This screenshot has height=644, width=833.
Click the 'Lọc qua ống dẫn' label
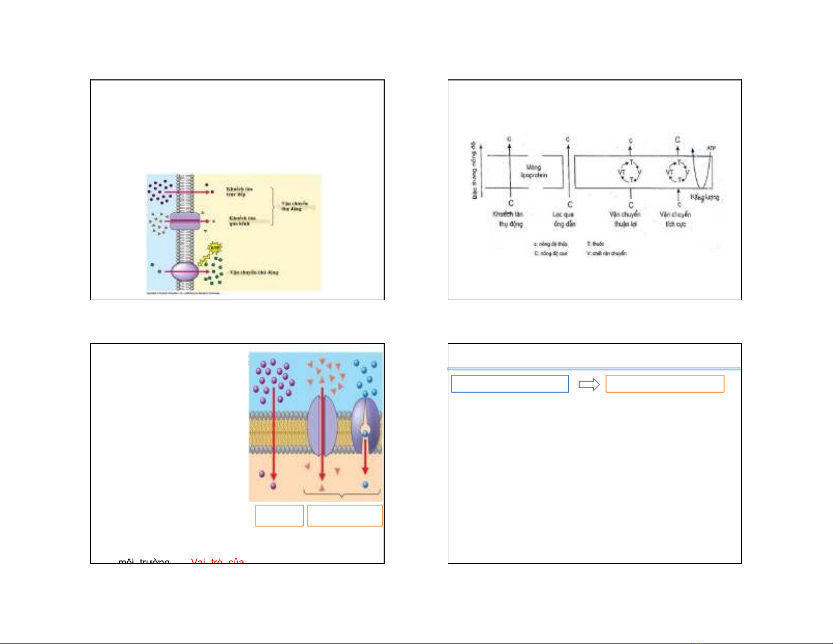[x=564, y=219]
